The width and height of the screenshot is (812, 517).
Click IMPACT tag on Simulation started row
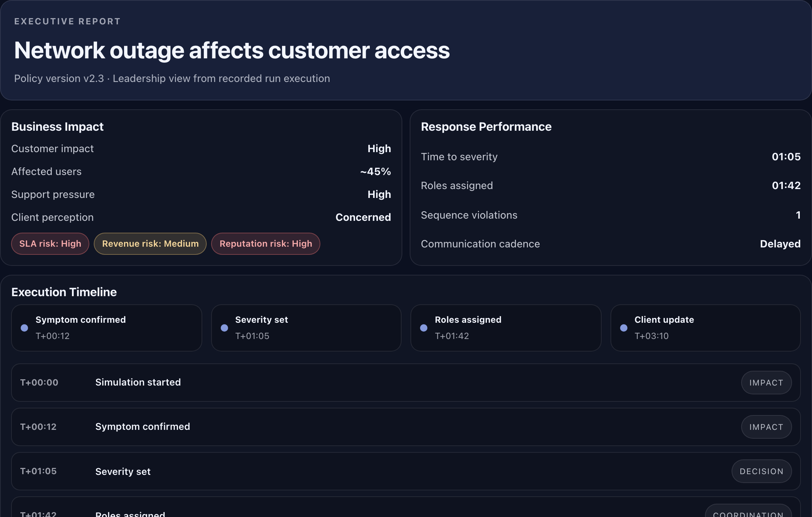pos(766,383)
